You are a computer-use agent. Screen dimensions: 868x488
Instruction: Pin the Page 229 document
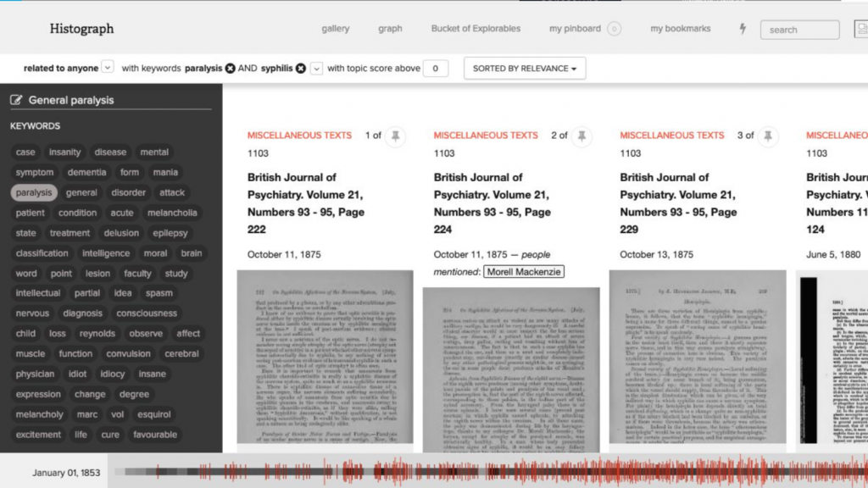pyautogui.click(x=768, y=136)
